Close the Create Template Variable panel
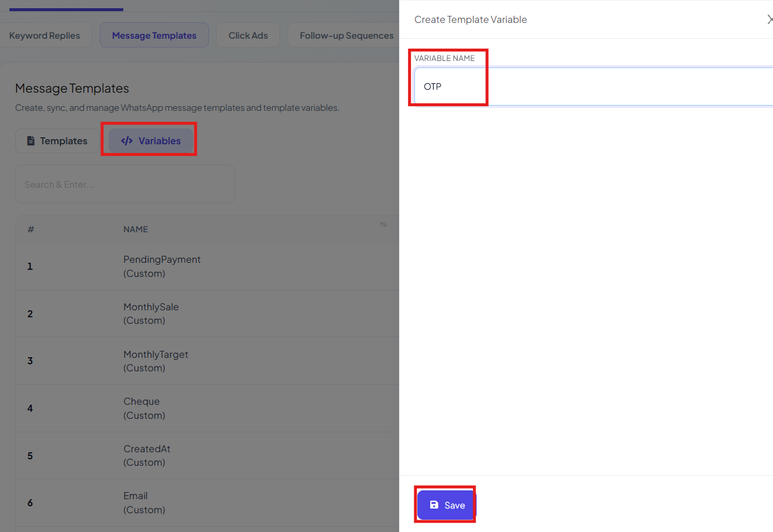 point(769,19)
